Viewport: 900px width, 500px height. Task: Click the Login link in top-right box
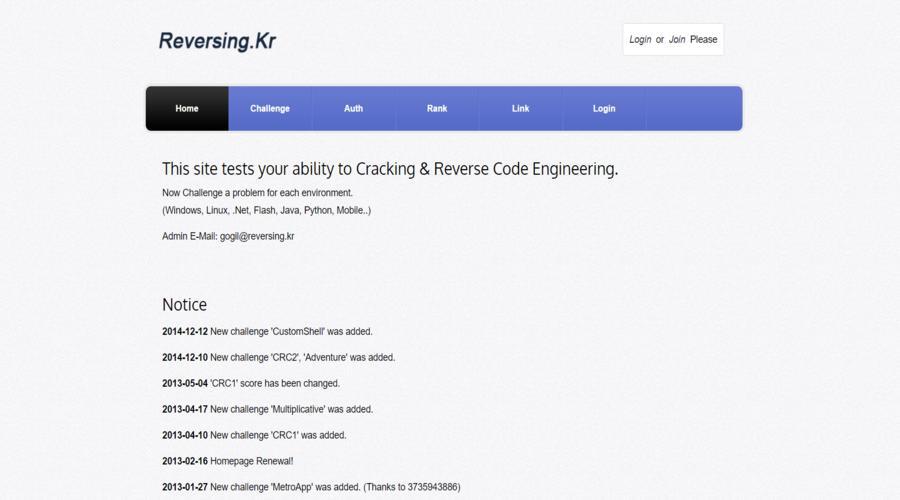click(640, 40)
